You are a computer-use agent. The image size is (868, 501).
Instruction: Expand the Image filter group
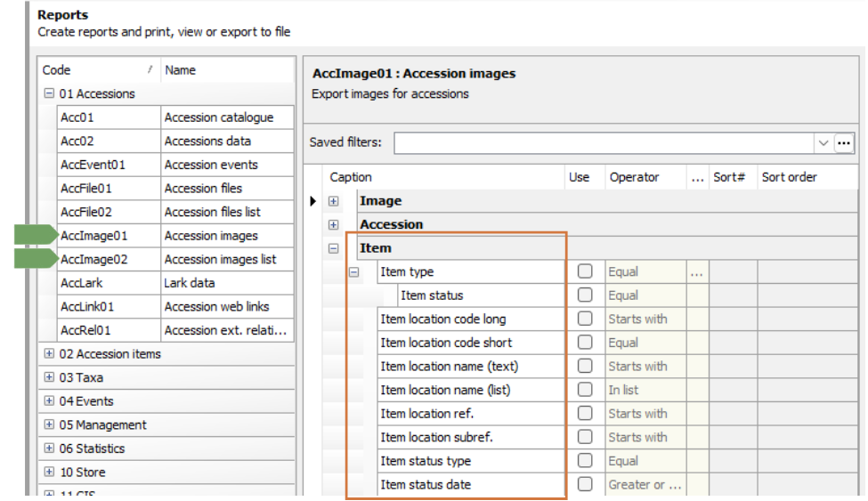(333, 201)
